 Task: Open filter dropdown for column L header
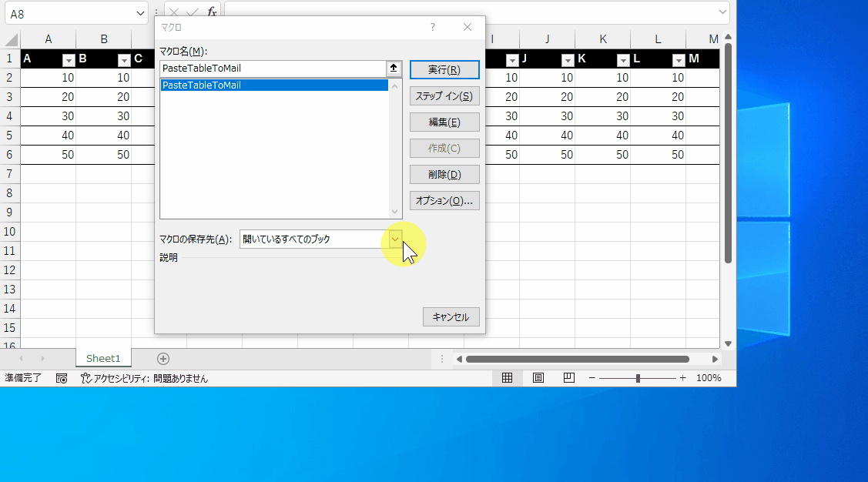[x=678, y=60]
